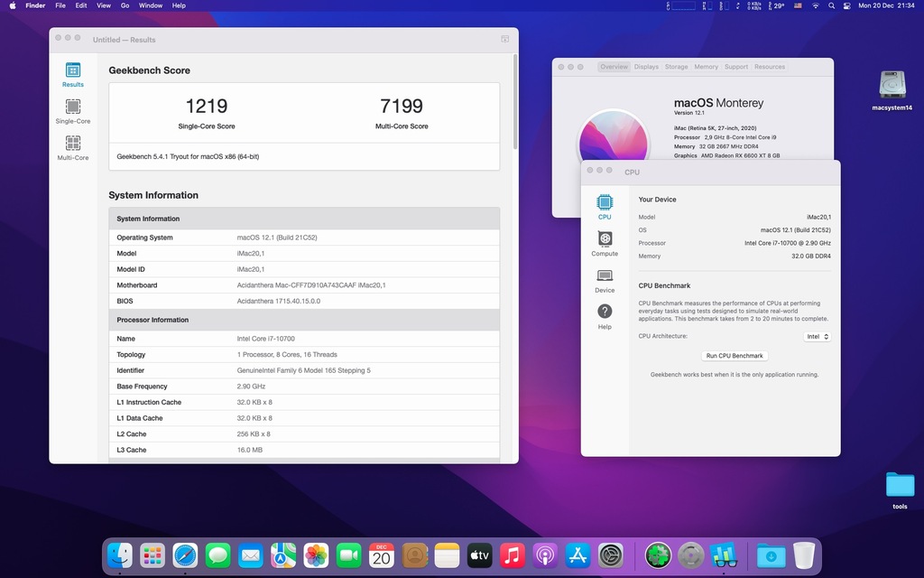Open Calendar from the Dock
Viewport: 924px width, 578px height.
point(382,555)
